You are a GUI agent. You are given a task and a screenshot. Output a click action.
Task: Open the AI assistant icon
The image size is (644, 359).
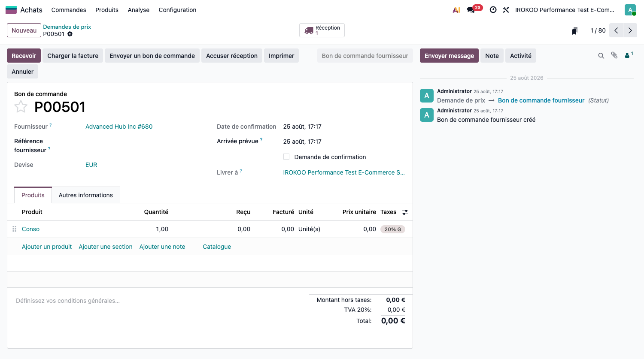coord(456,10)
